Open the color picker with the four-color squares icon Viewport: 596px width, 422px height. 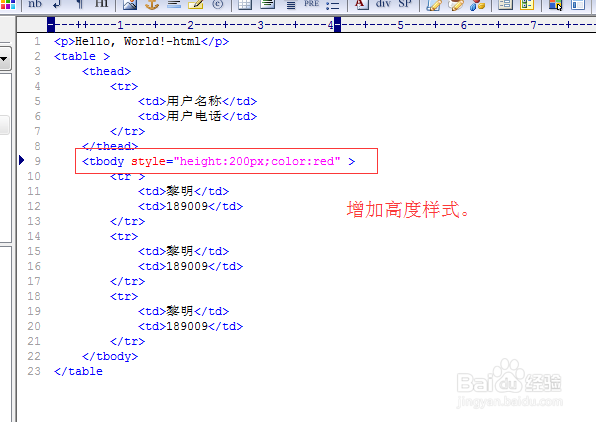point(555,5)
